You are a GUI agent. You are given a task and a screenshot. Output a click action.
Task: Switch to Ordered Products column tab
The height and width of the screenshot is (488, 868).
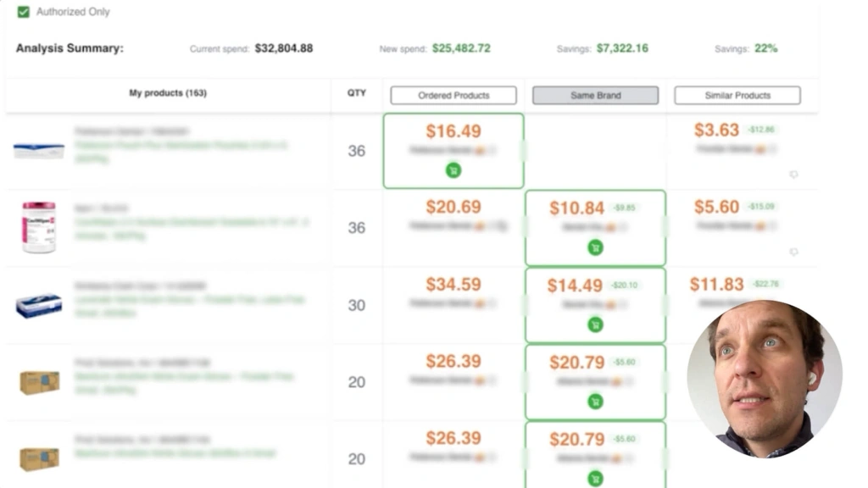point(453,96)
